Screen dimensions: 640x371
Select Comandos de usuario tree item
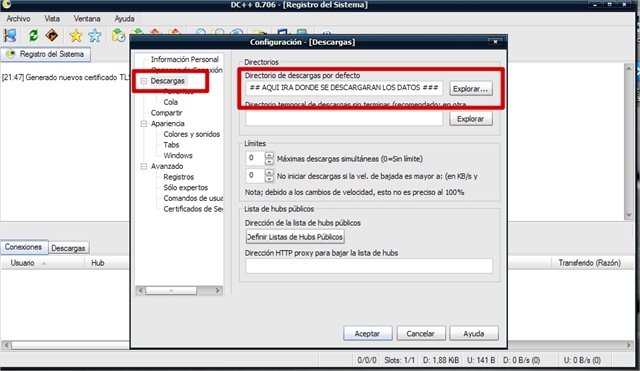click(193, 198)
